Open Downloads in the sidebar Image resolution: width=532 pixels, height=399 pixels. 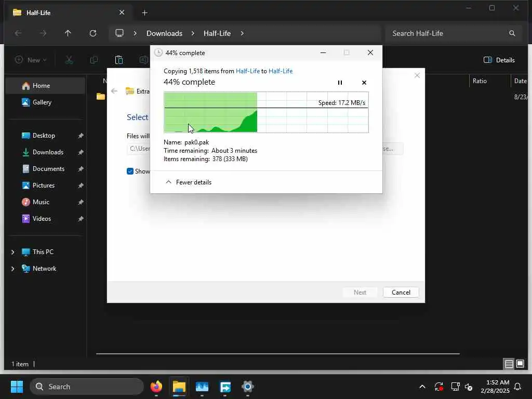47,152
